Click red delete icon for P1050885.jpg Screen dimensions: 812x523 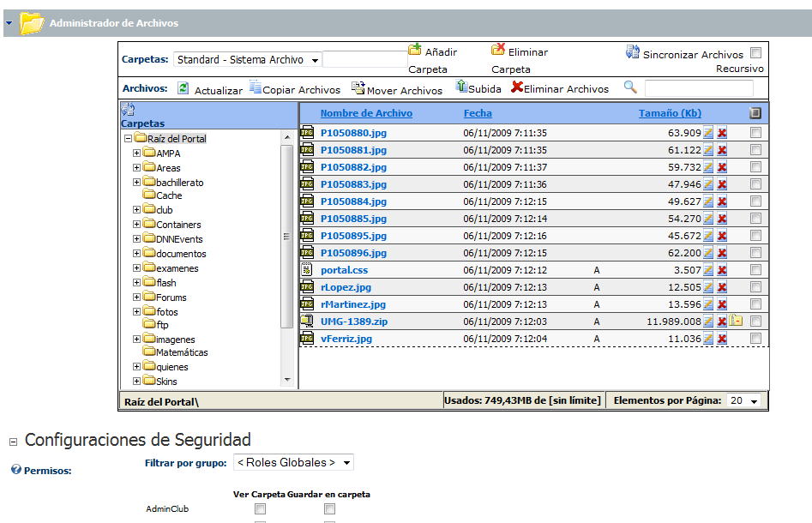pyautogui.click(x=722, y=219)
